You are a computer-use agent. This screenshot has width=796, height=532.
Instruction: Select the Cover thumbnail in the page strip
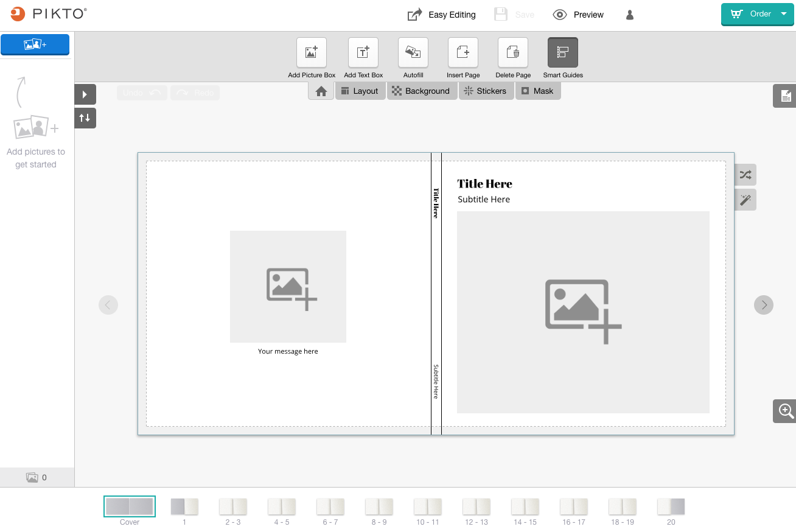pos(130,506)
